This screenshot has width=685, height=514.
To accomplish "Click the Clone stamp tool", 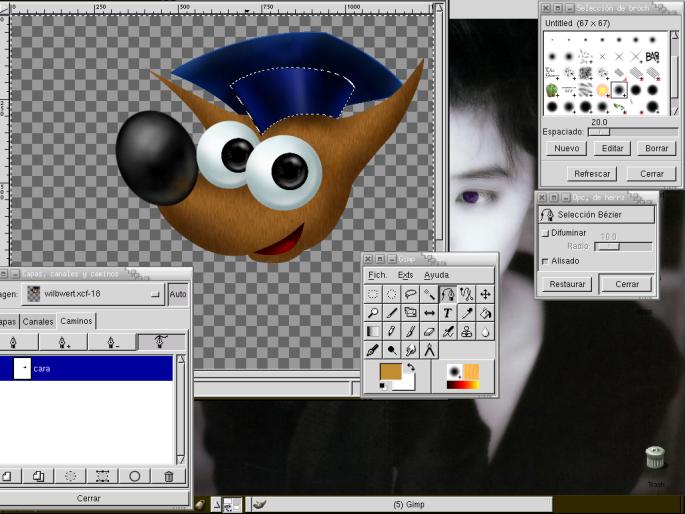I will (467, 332).
